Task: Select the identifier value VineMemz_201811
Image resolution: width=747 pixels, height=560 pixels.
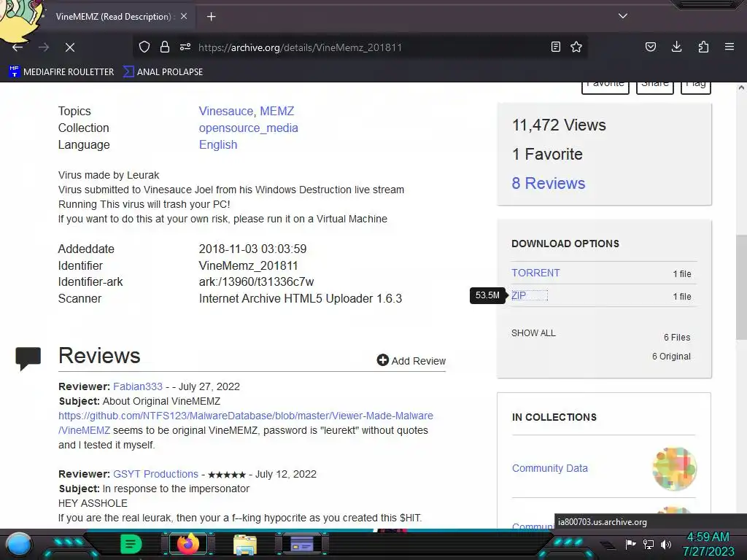Action: pyautogui.click(x=248, y=265)
